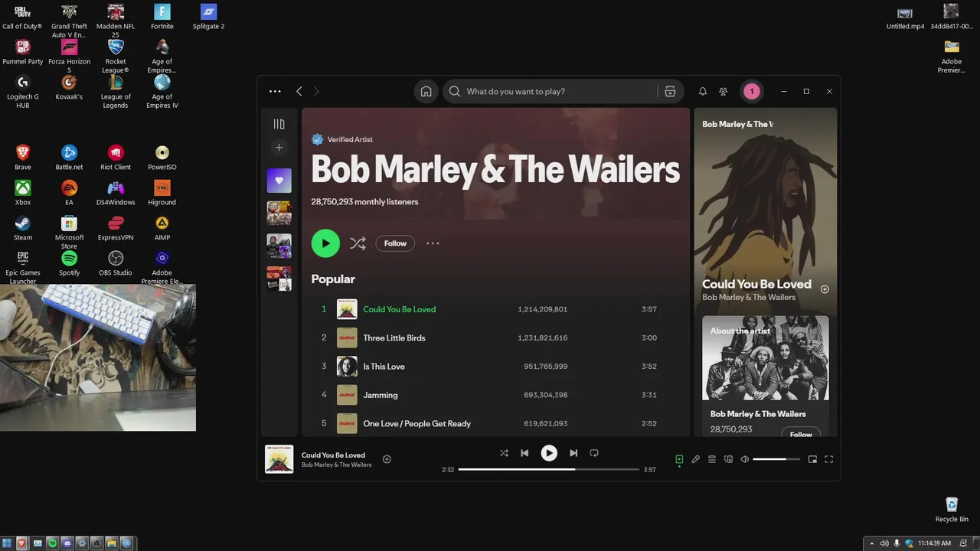Open fourth playlist thumbnail in library sidebar
This screenshot has height=551, width=980.
[x=279, y=278]
